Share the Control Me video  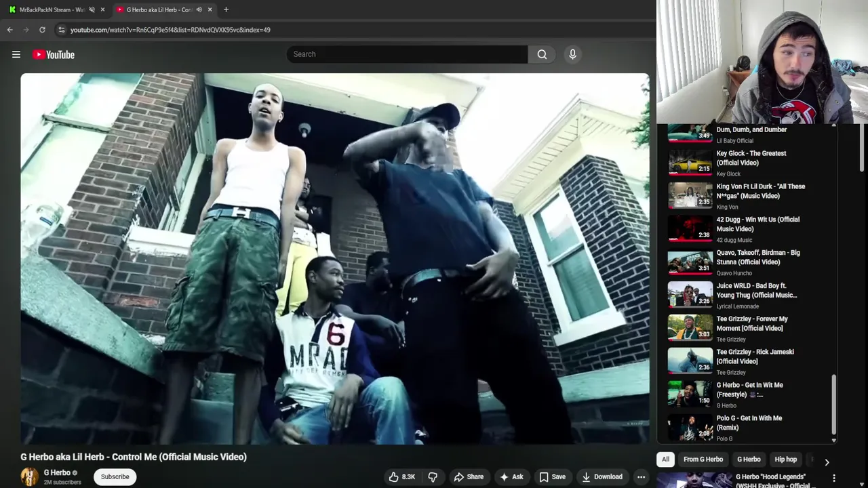469,476
